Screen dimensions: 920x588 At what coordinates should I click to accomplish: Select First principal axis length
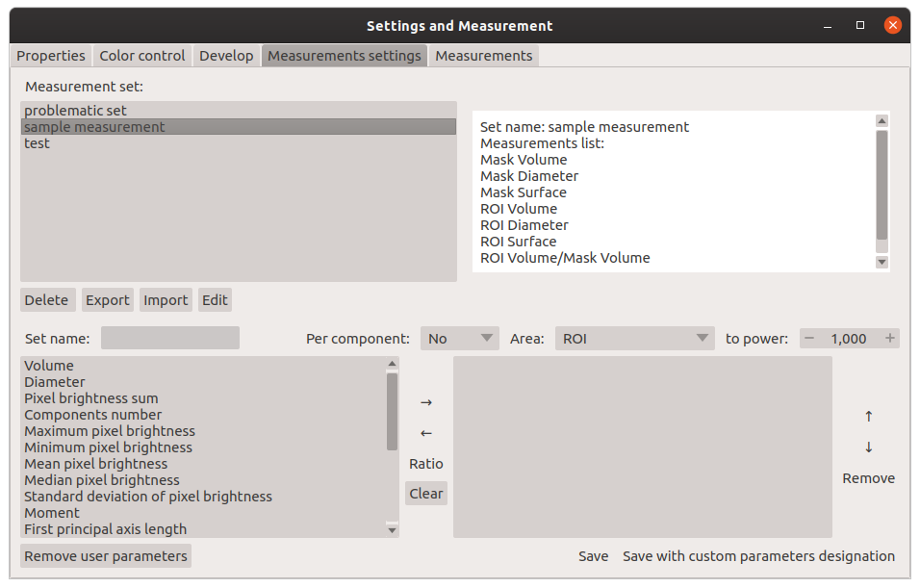coord(204,529)
